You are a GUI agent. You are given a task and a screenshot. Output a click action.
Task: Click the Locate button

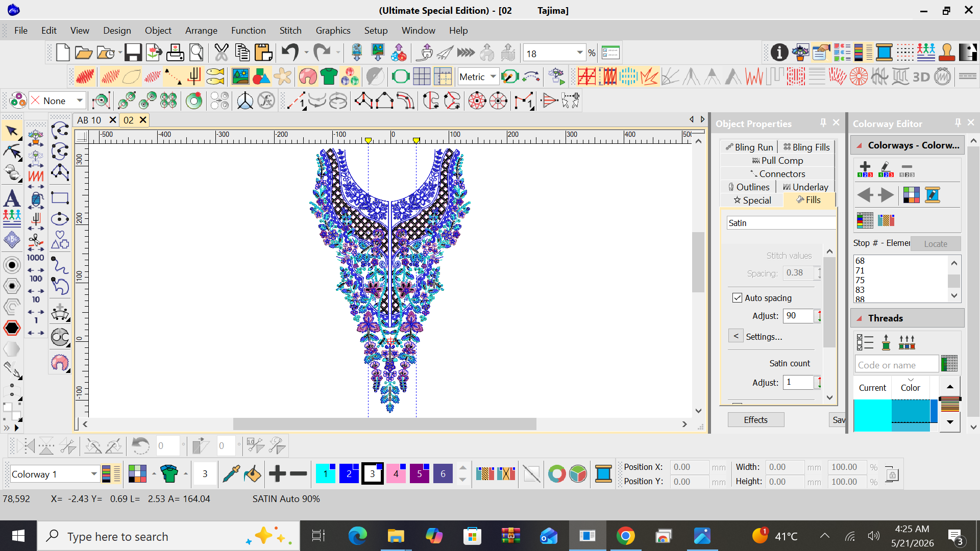point(935,244)
